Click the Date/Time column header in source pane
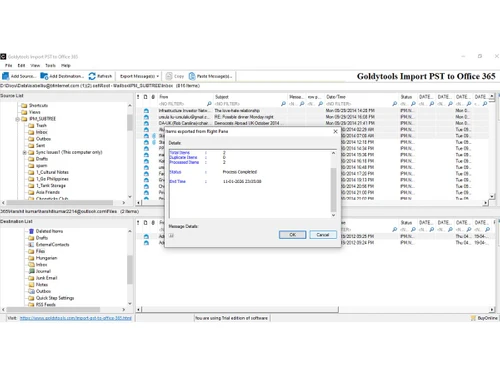This screenshot has height=375, width=500. coord(361,97)
